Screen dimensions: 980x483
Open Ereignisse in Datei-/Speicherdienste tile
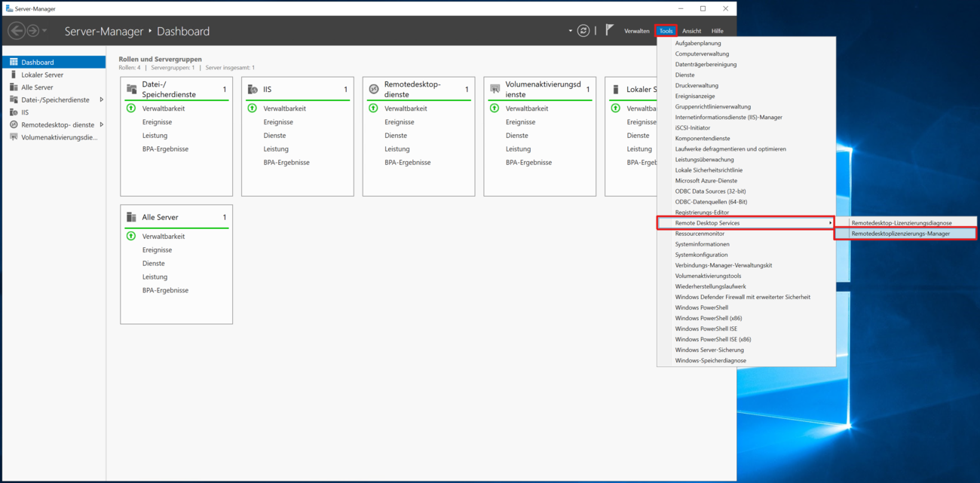click(x=157, y=122)
